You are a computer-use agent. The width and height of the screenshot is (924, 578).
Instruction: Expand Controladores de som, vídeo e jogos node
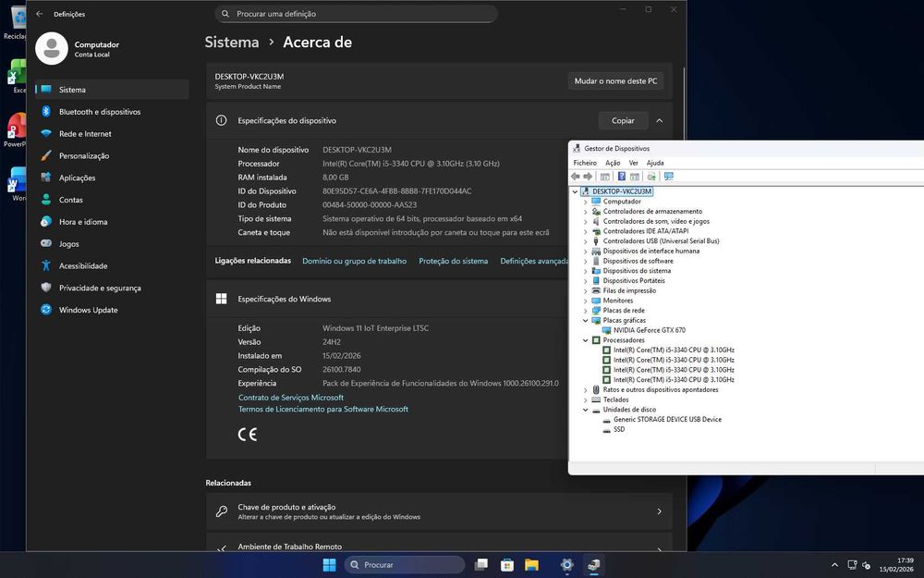pyautogui.click(x=585, y=222)
